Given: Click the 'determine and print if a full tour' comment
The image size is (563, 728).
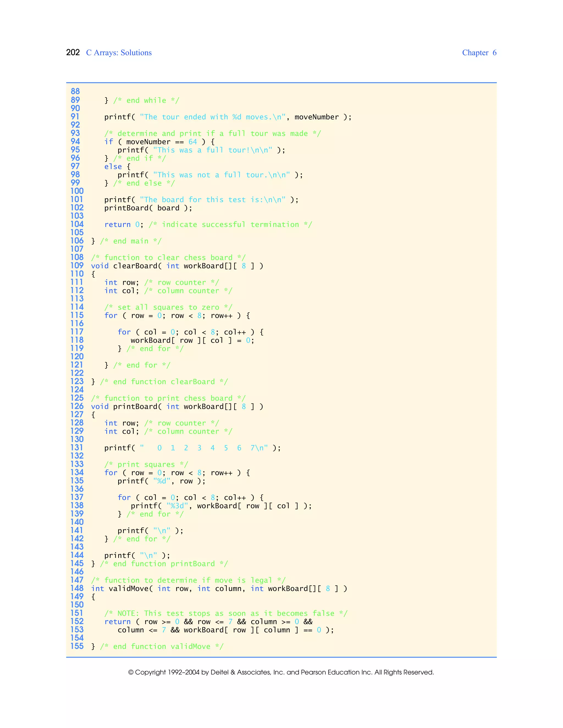Looking at the screenshot, I should click(x=212, y=134).
